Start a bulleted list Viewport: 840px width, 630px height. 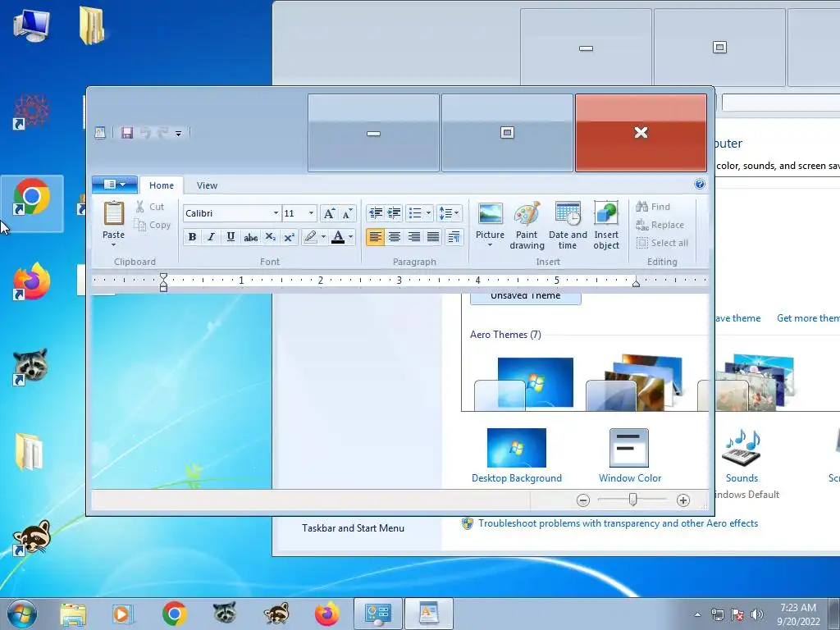[x=415, y=213]
